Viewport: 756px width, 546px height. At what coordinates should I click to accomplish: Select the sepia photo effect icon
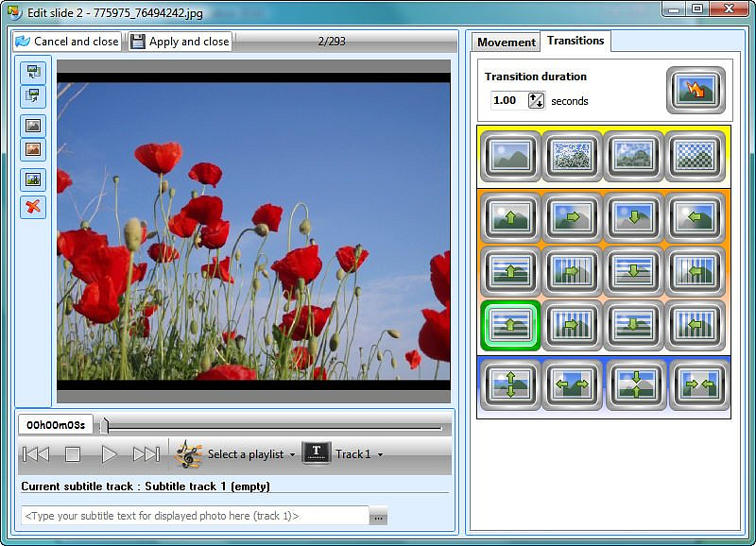coord(34,149)
